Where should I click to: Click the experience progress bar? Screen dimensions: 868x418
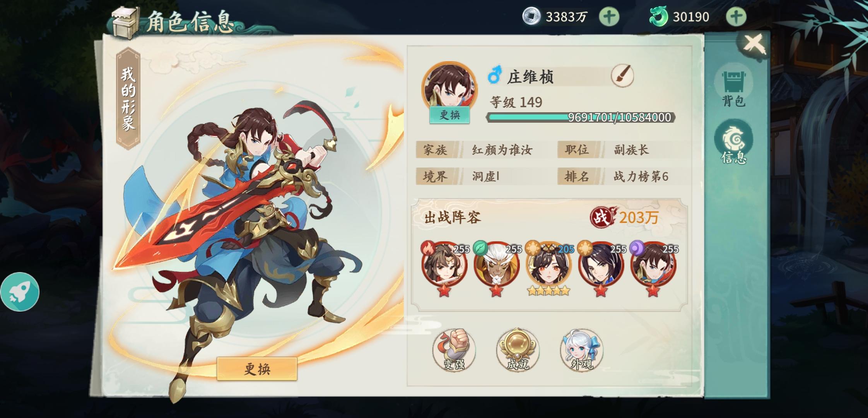(x=581, y=117)
